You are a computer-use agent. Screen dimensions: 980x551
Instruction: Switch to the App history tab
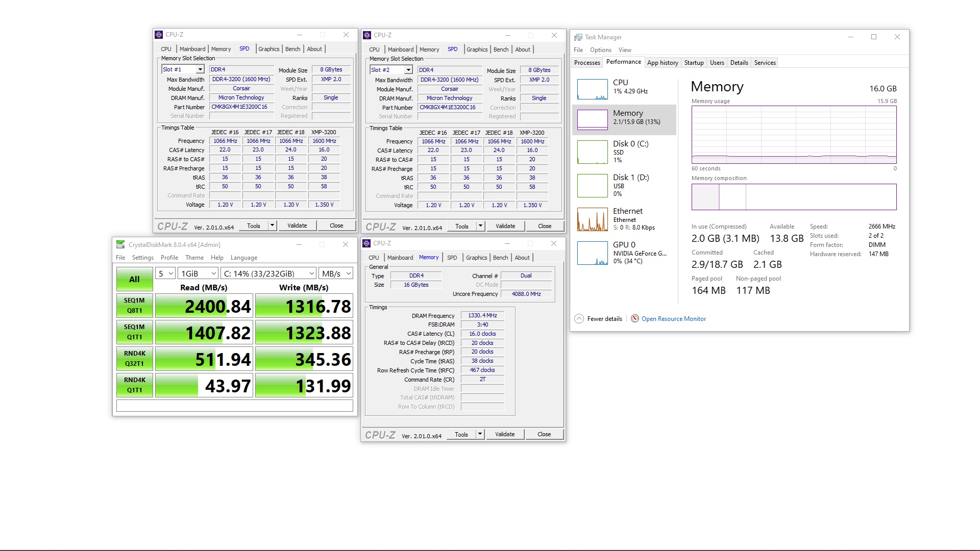point(663,63)
